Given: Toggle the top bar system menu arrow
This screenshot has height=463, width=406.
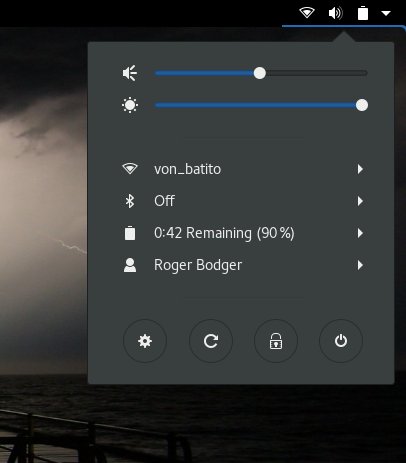Looking at the screenshot, I should (386, 13).
